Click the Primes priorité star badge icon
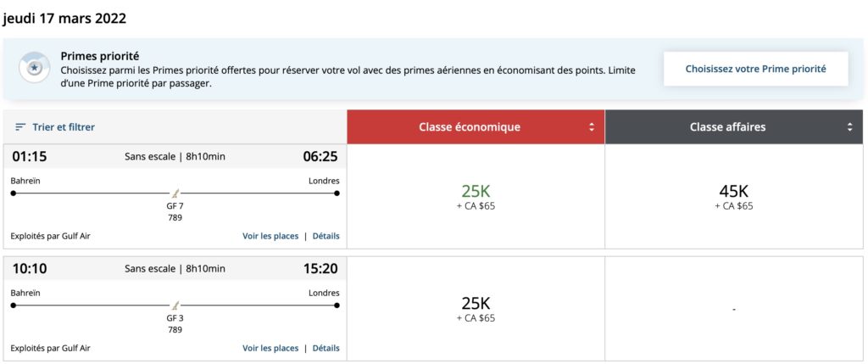868x364 pixels. pos(35,67)
